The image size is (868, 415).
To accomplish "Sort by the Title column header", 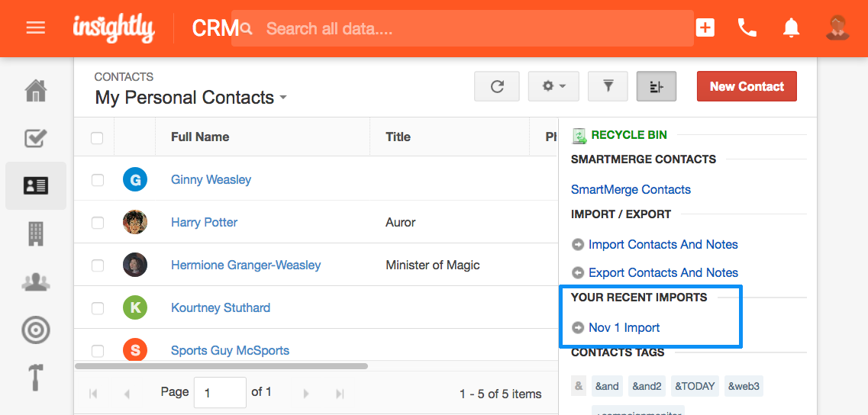I will pyautogui.click(x=398, y=137).
